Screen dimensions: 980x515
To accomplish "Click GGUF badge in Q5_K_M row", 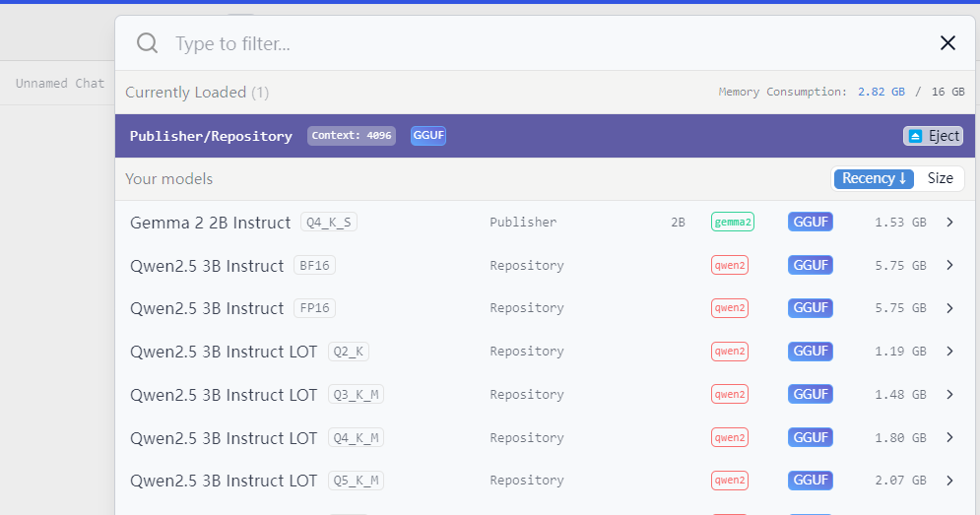I will click(x=810, y=480).
